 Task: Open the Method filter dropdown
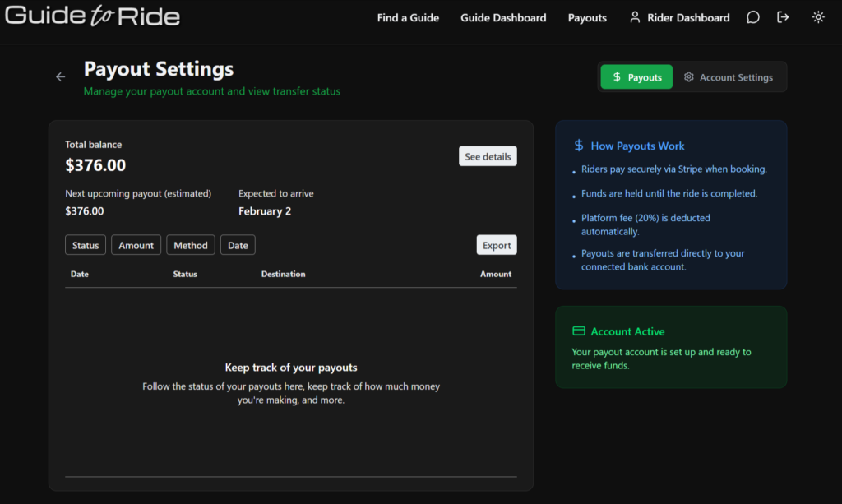click(191, 245)
